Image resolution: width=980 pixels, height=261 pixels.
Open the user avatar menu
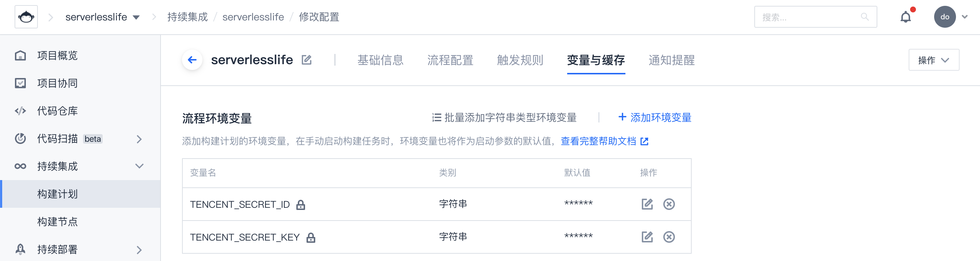pyautogui.click(x=945, y=17)
